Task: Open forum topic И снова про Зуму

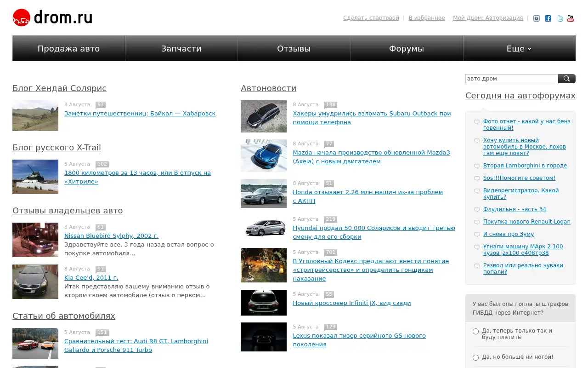Action: pos(509,234)
